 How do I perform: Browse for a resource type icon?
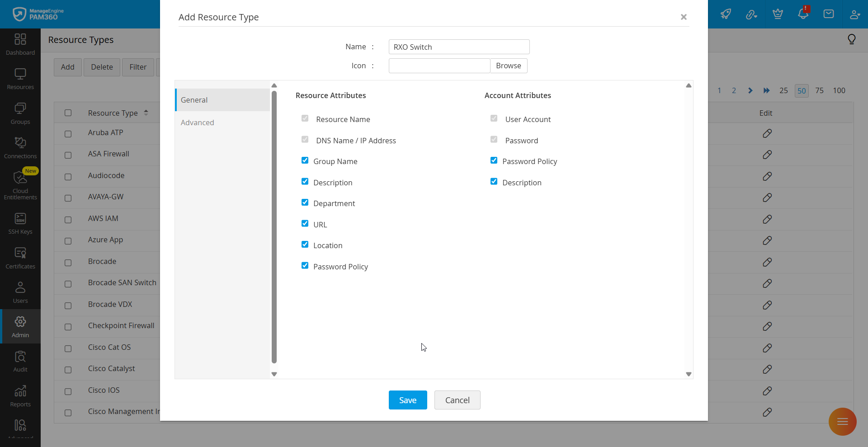coord(508,66)
